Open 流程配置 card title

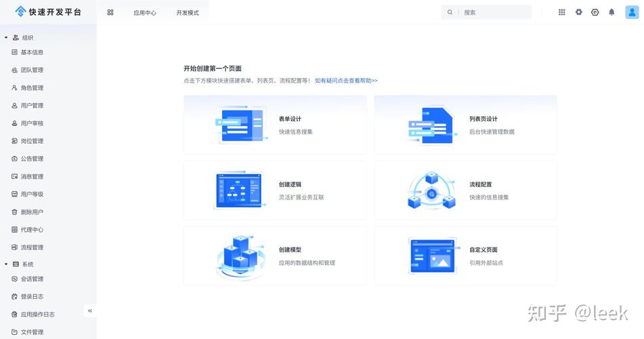pos(481,184)
